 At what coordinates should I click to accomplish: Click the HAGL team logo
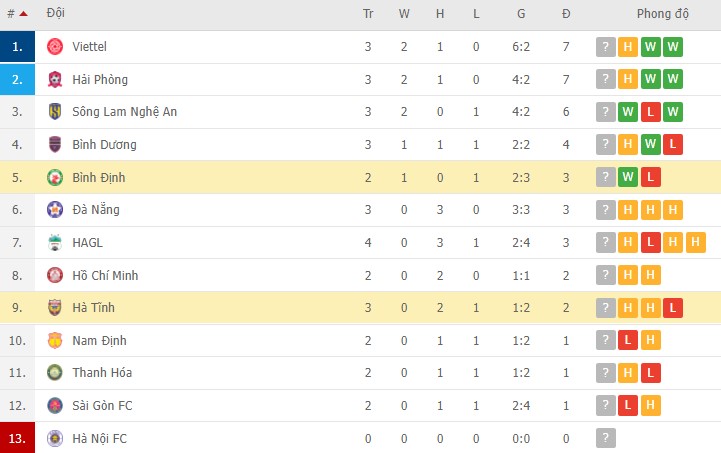click(55, 242)
